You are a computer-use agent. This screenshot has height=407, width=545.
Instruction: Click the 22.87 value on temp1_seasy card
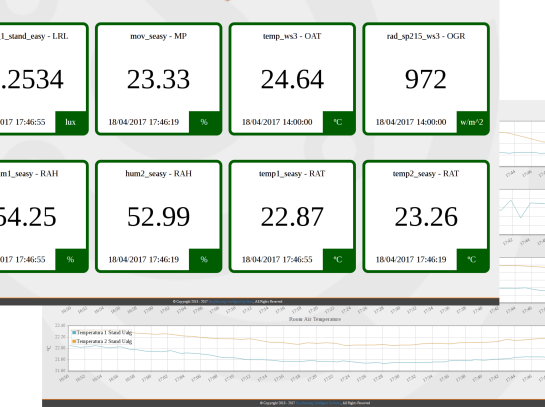point(292,217)
